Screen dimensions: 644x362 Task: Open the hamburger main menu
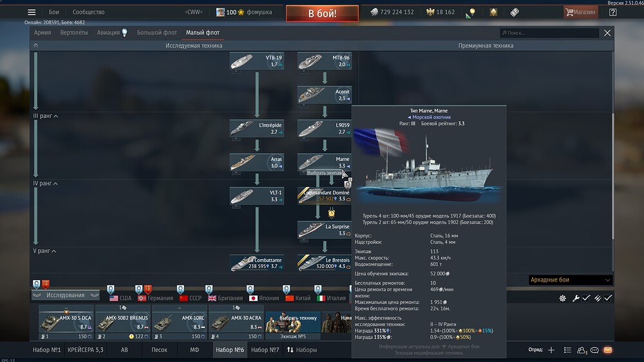coord(32,12)
